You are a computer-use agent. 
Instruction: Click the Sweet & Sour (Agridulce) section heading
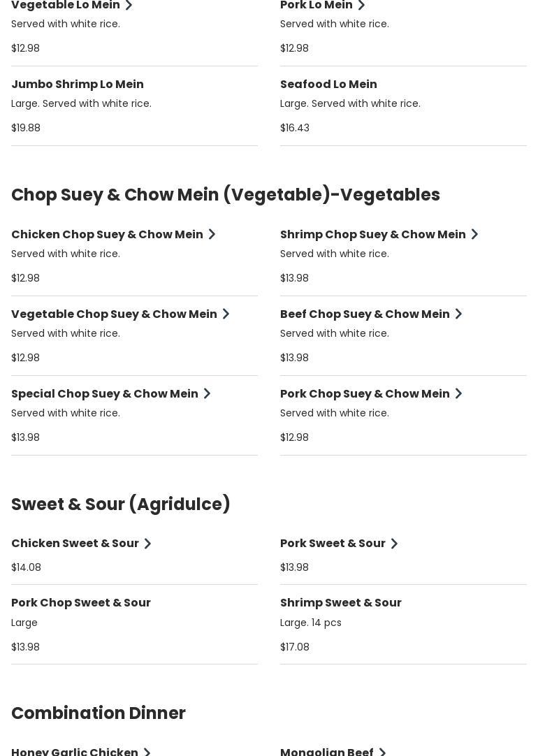click(x=121, y=504)
